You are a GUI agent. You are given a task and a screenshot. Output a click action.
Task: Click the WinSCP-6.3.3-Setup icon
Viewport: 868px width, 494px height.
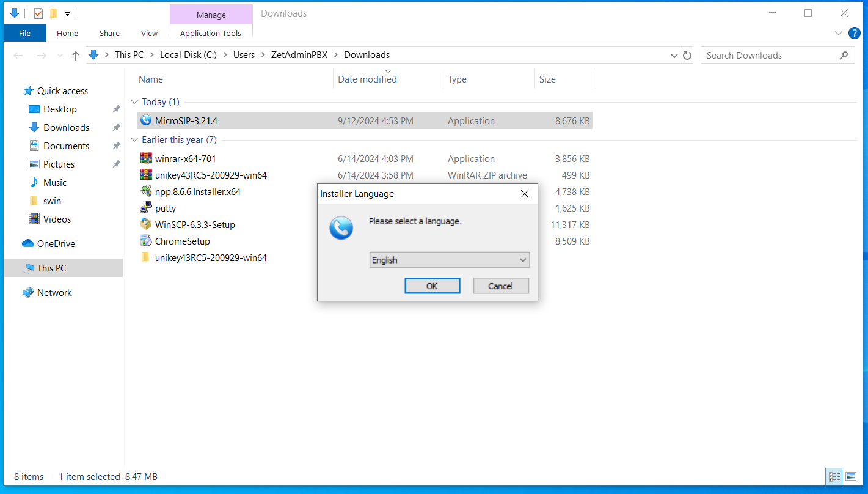(x=145, y=224)
